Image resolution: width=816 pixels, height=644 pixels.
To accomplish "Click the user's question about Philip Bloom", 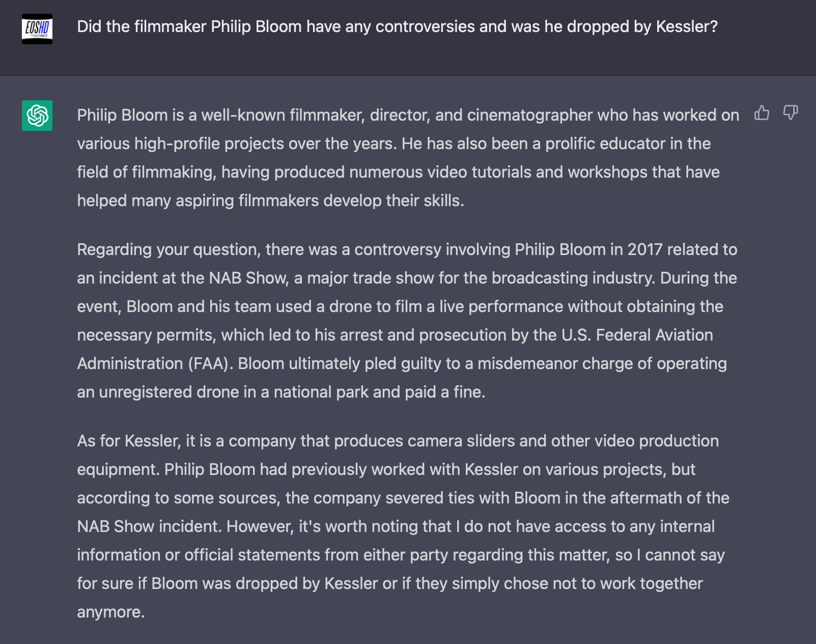I will [x=397, y=26].
